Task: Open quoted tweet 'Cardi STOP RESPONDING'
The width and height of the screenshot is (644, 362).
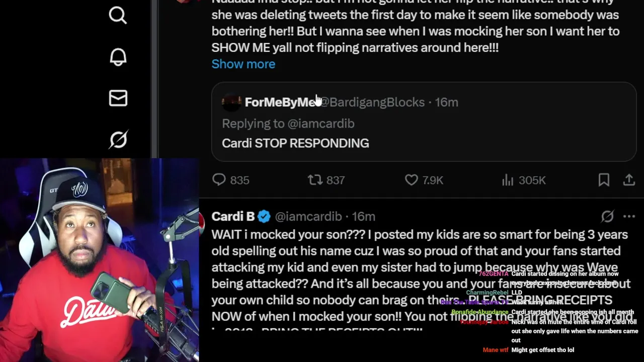Action: click(295, 143)
